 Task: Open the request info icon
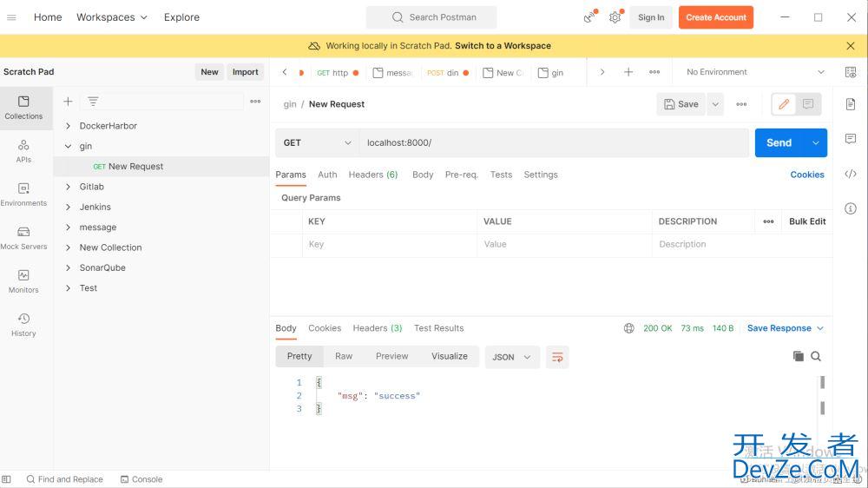(851, 208)
